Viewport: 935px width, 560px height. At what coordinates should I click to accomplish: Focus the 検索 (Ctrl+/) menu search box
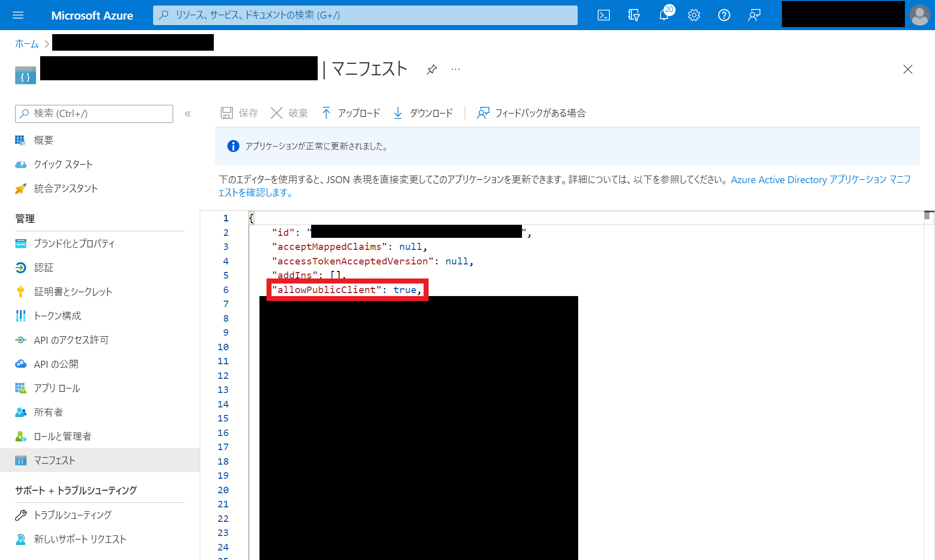(94, 114)
